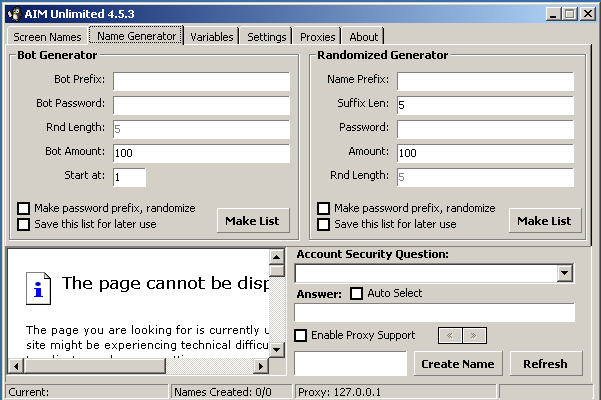This screenshot has width=601, height=400.
Task: Open the Settings tab
Action: (266, 37)
